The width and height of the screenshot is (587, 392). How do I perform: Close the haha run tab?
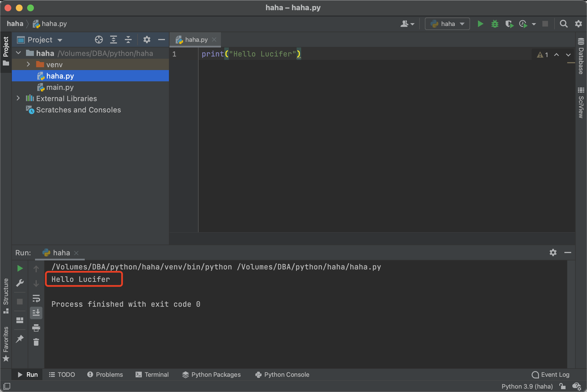point(76,253)
